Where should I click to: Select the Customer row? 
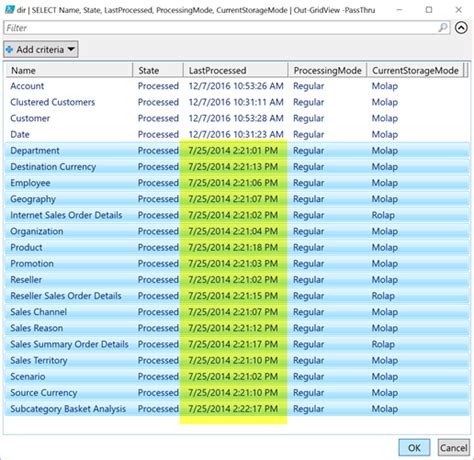[x=237, y=118]
